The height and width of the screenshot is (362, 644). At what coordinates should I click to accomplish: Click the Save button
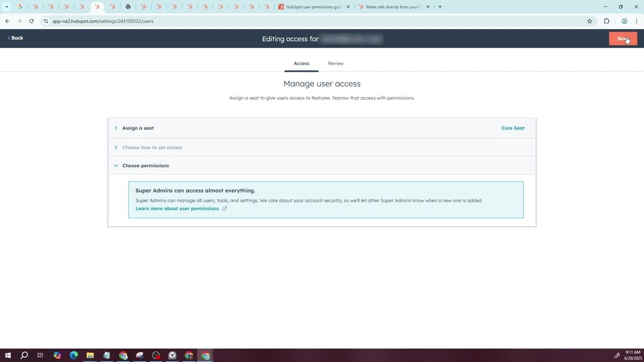(623, 39)
